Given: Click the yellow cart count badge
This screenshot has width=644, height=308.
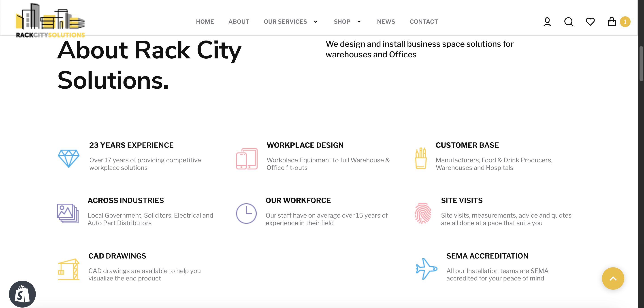Looking at the screenshot, I should point(625,22).
